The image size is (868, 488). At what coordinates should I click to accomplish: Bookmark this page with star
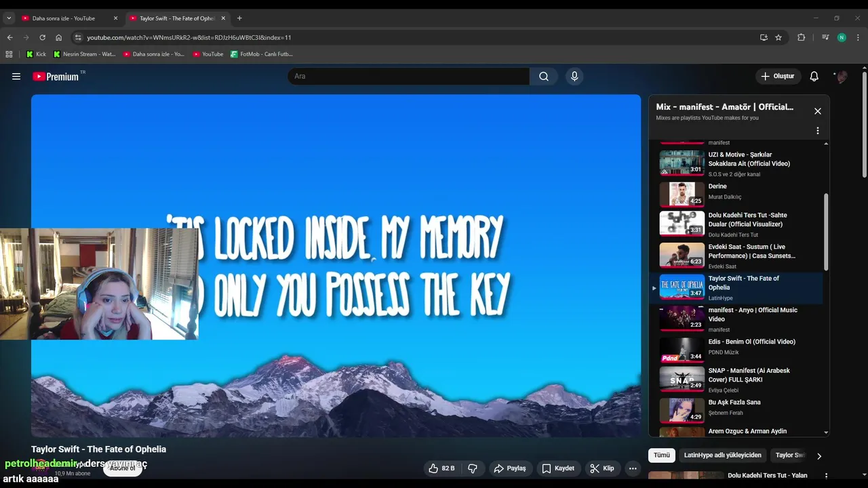pos(778,37)
